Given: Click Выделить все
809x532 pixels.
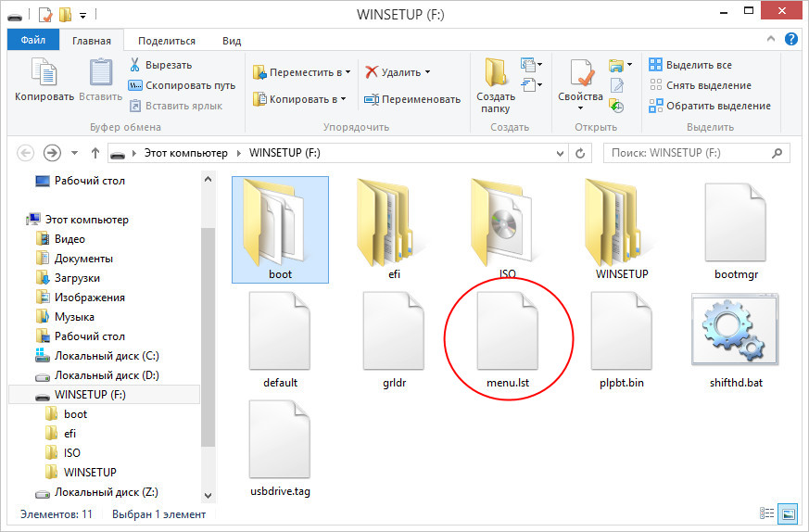Looking at the screenshot, I should coord(690,65).
